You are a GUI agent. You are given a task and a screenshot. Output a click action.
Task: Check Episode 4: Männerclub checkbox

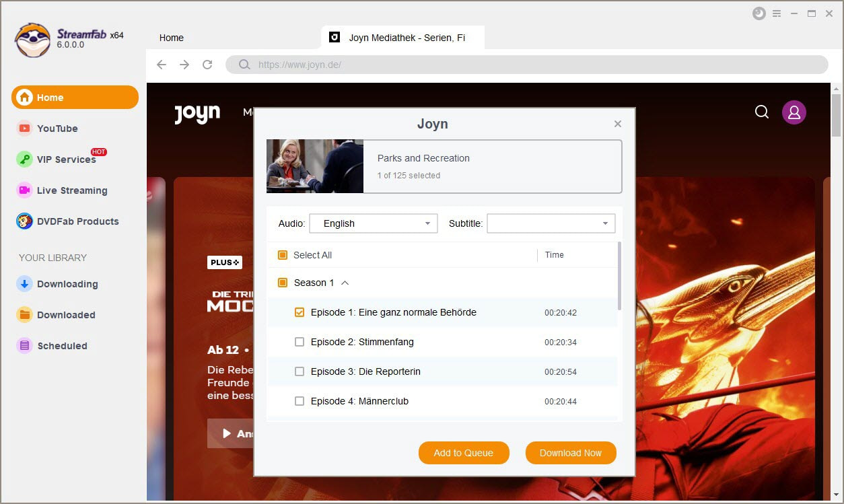[x=300, y=401]
